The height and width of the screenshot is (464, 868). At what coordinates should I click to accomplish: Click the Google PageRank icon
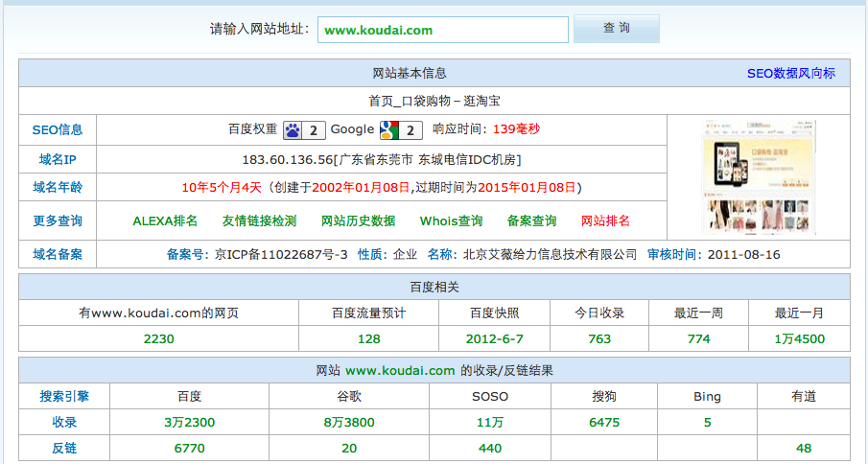point(401,130)
